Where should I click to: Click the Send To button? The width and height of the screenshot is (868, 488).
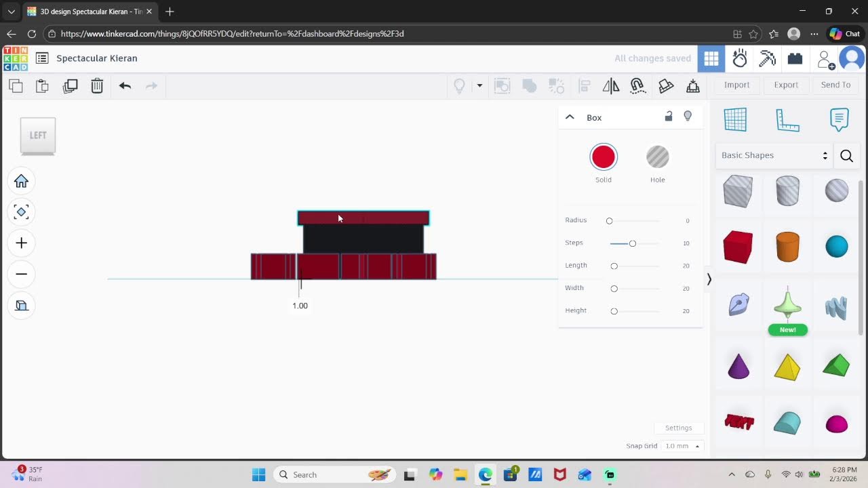tap(835, 85)
